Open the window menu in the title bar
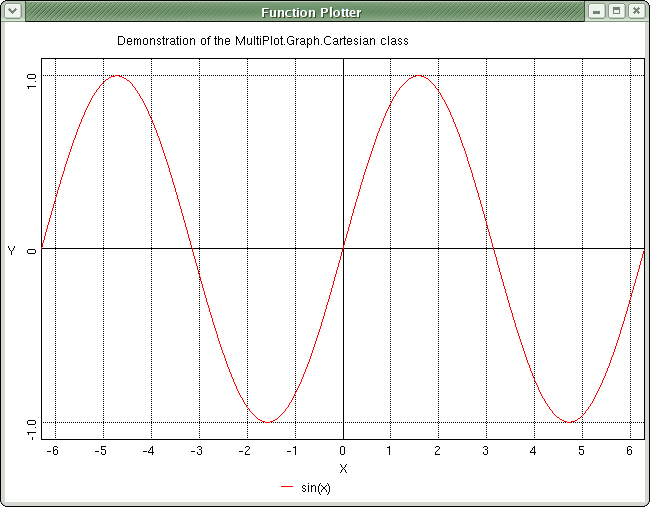Screen dimensions: 650x507 [x=12, y=12]
